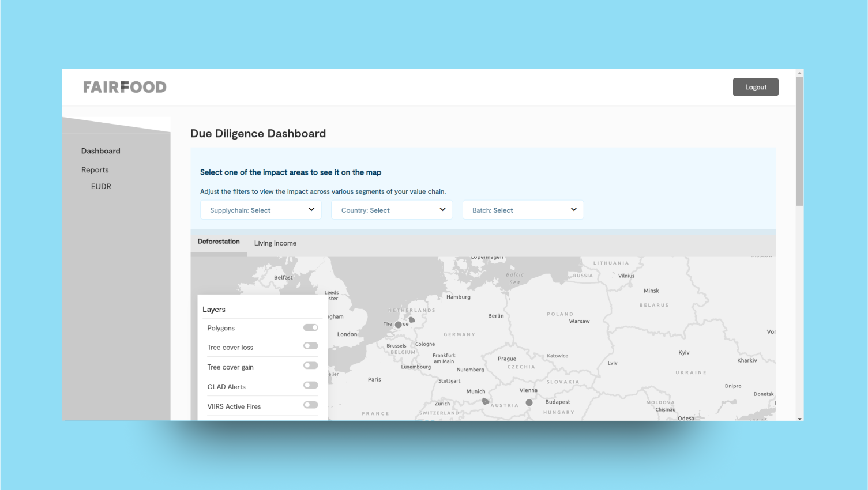Open Dashboard in the sidebar
This screenshot has height=490, width=868.
coord(101,151)
